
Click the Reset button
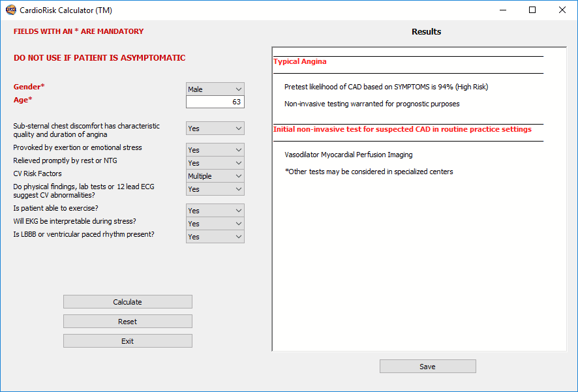pyautogui.click(x=128, y=322)
